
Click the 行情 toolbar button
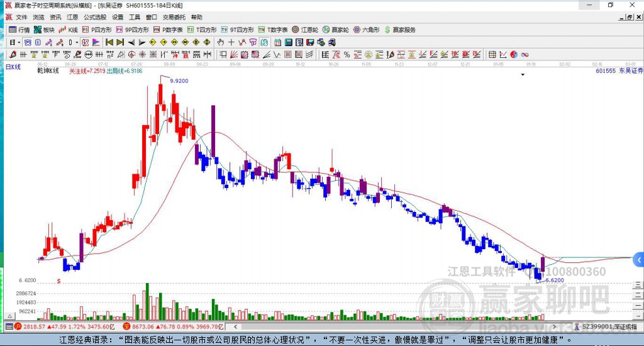click(x=19, y=30)
